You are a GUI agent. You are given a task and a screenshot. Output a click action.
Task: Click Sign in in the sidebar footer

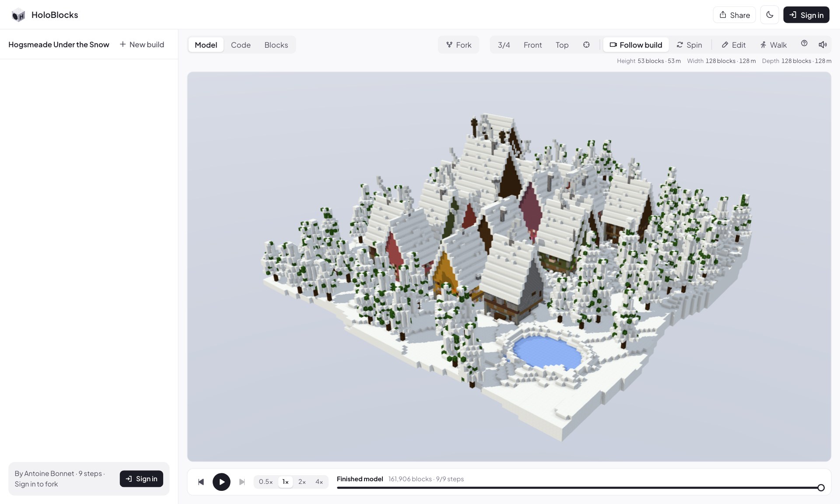[x=141, y=479]
